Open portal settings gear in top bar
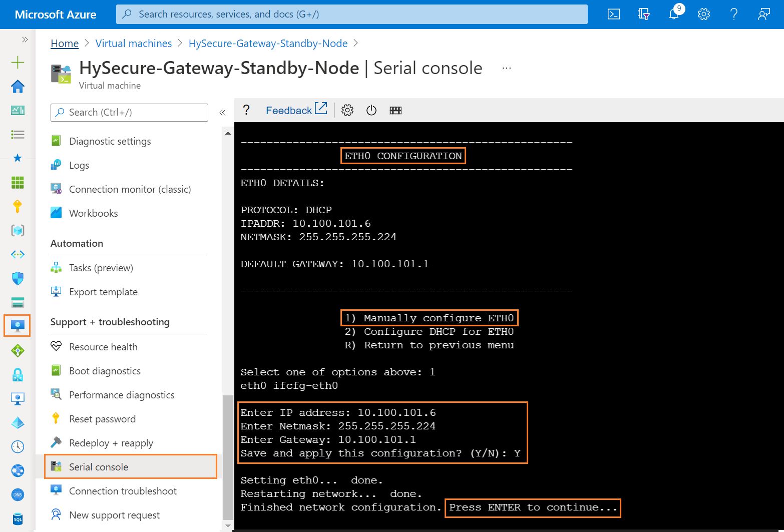This screenshot has height=532, width=784. coord(704,14)
